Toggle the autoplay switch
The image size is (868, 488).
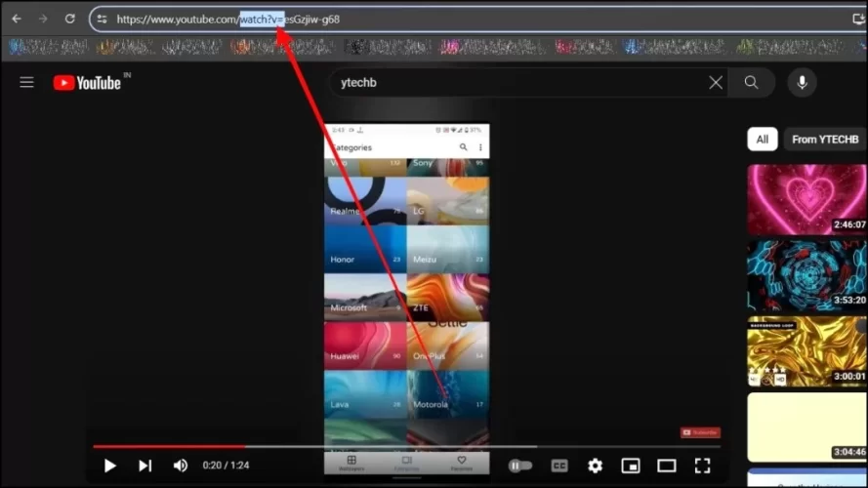click(519, 466)
